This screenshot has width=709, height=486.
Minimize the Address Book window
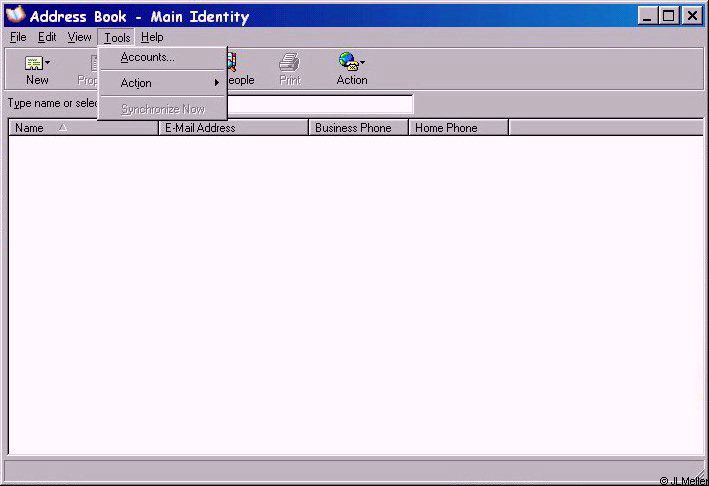point(648,16)
